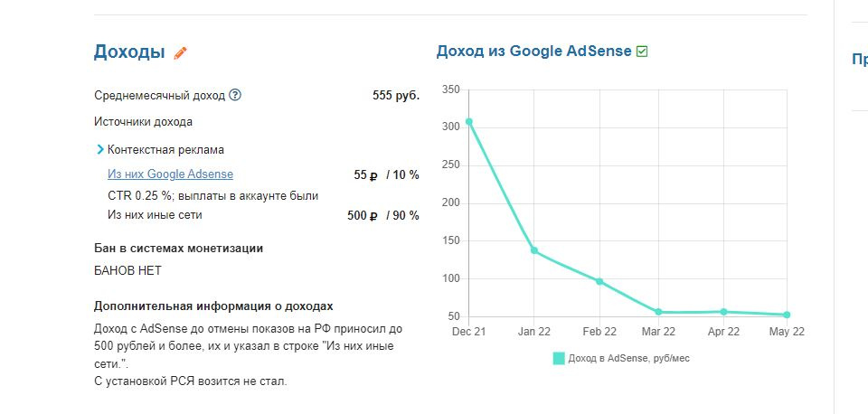Click the turquoise legend color swatch
Screen dimensions: 868x414
point(558,358)
